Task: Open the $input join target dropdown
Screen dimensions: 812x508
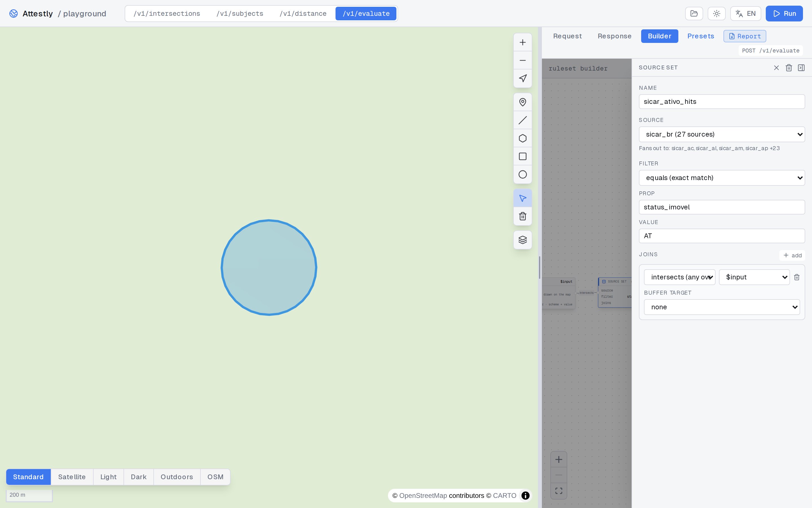Action: coord(754,277)
